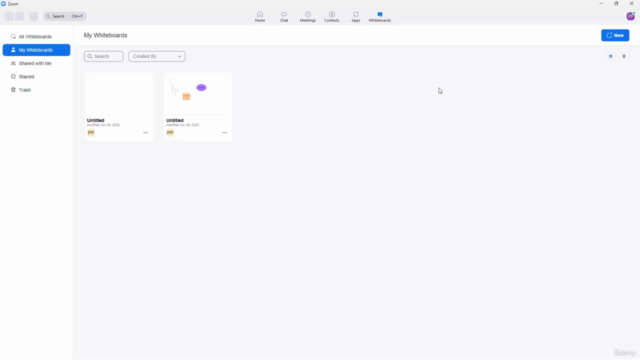The width and height of the screenshot is (640, 360).
Task: Click PP owner badge on second whiteboard
Action: [x=170, y=133]
